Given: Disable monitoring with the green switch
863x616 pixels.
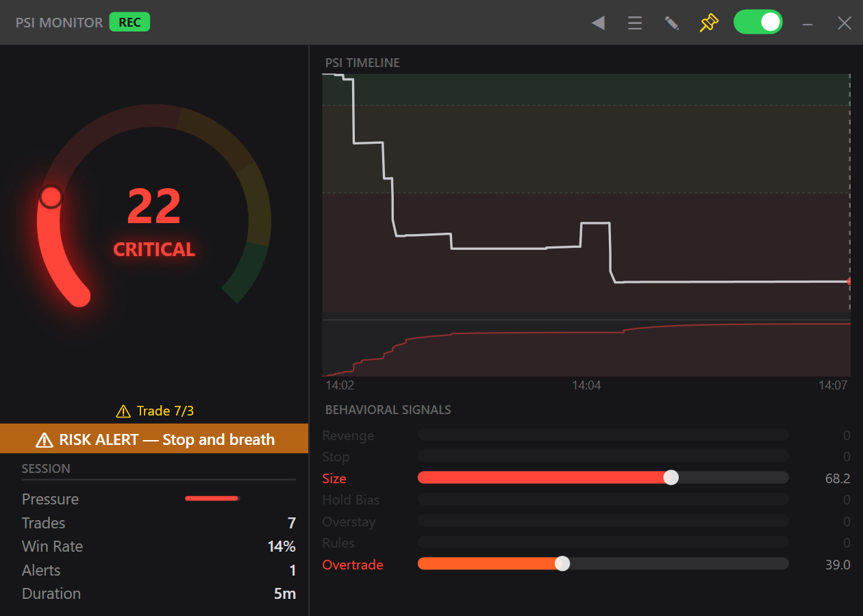Looking at the screenshot, I should (x=758, y=22).
